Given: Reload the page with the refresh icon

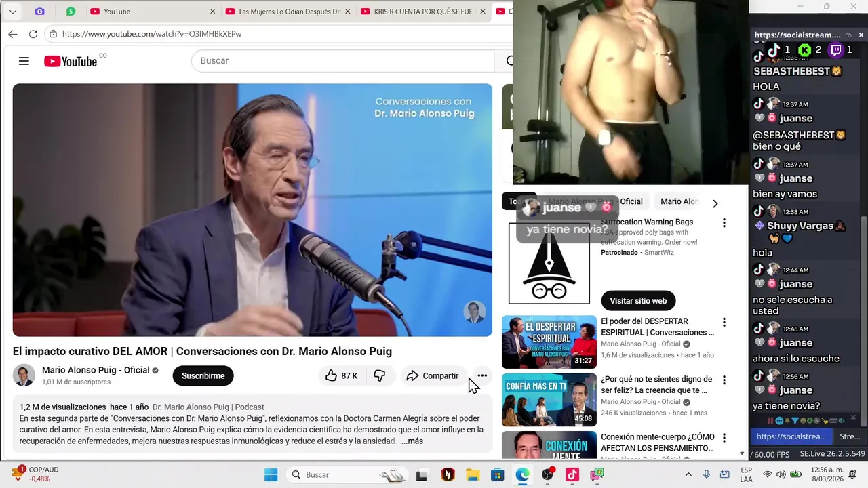Looking at the screenshot, I should 33,34.
